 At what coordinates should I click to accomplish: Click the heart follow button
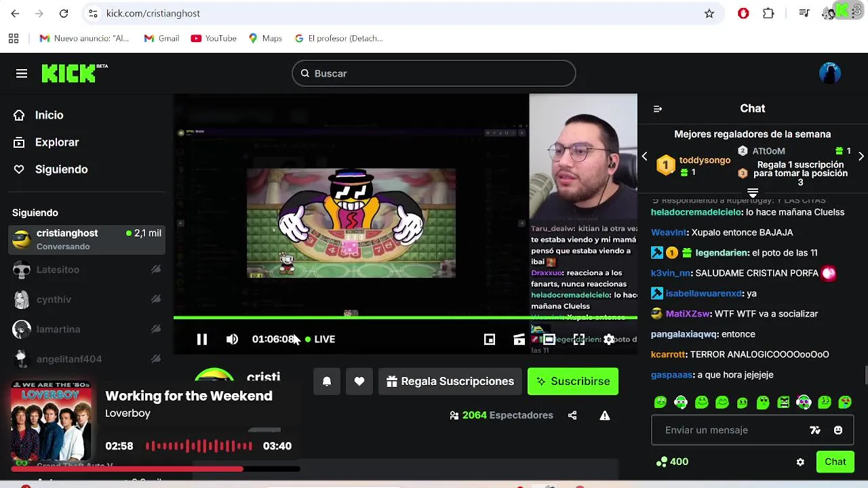coord(359,382)
